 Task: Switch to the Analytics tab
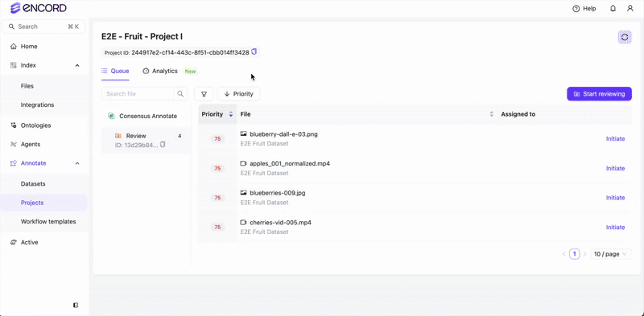pyautogui.click(x=160, y=71)
